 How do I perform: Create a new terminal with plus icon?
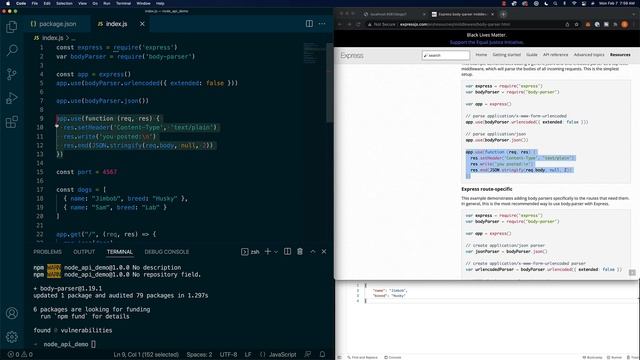click(268, 251)
